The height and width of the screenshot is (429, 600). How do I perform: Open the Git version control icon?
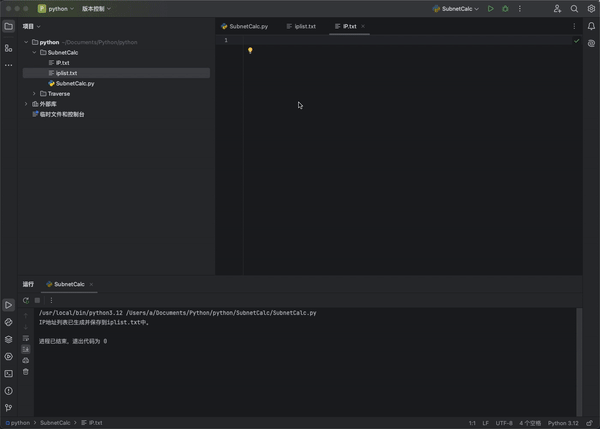click(8, 408)
